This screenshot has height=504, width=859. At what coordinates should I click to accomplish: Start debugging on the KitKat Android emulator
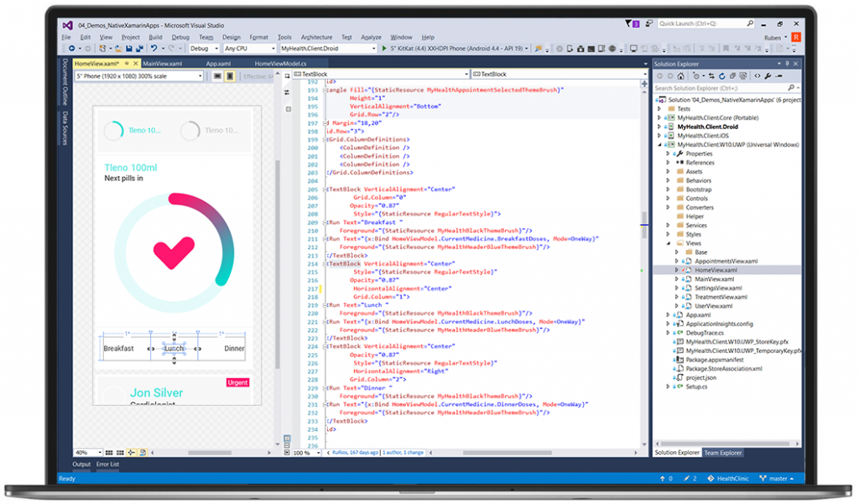pyautogui.click(x=384, y=49)
